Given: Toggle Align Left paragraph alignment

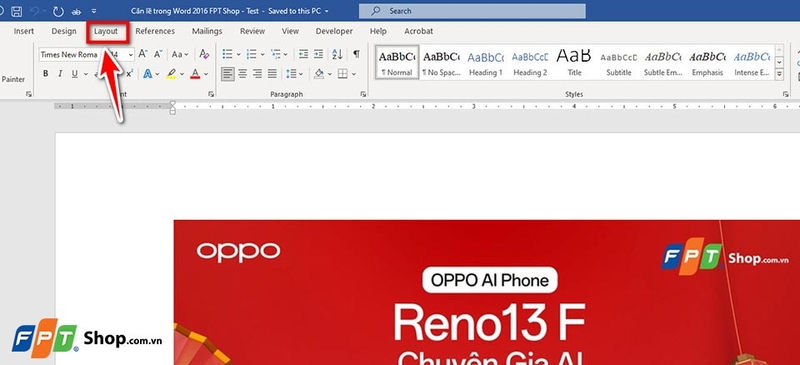Looking at the screenshot, I should pos(228,74).
